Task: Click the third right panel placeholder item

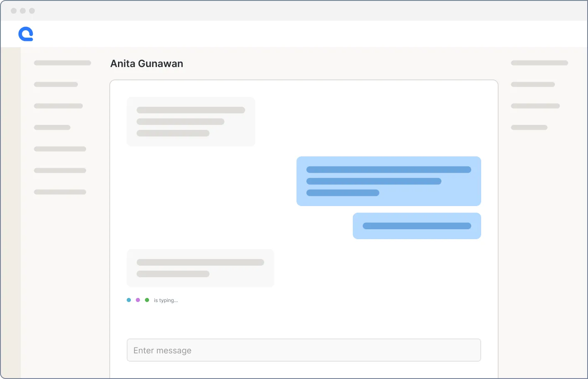Action: 535,106
